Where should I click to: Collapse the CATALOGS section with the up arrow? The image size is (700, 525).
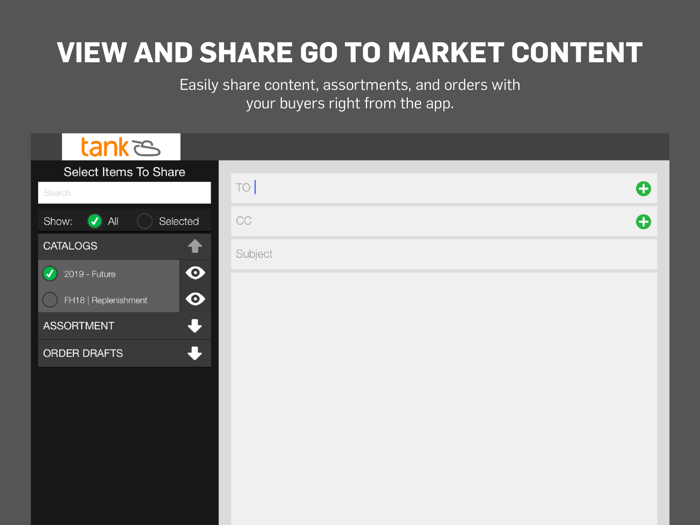(x=195, y=246)
